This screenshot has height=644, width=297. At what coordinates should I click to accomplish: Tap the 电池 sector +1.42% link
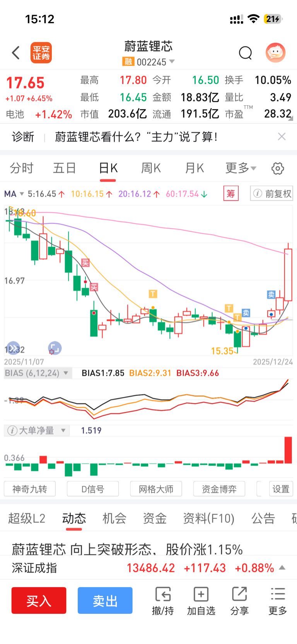[x=39, y=114]
